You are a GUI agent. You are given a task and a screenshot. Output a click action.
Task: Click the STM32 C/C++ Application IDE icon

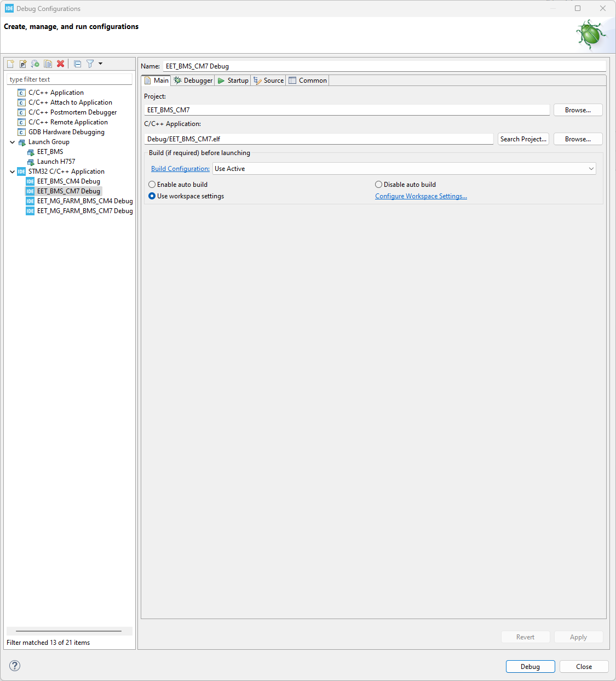[21, 171]
